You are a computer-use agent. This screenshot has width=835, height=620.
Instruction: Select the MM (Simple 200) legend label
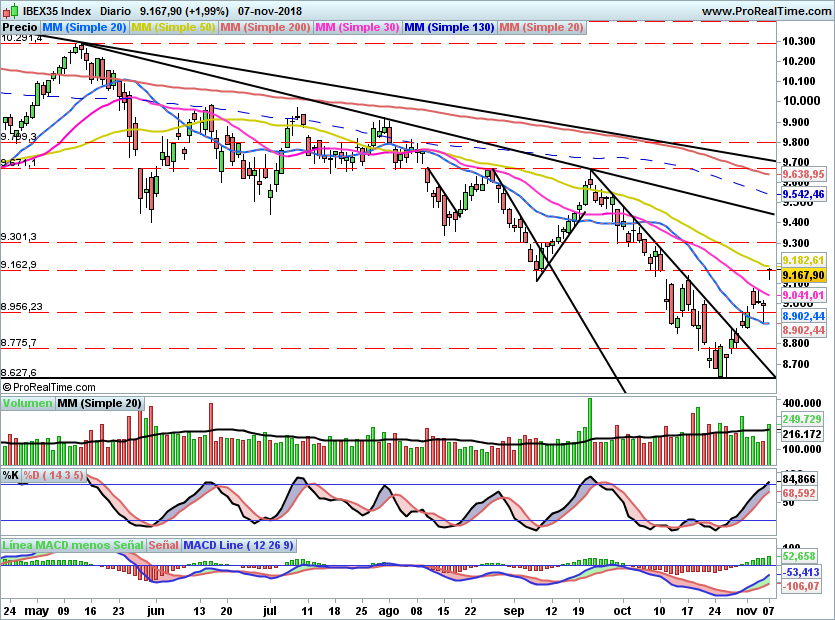point(265,27)
